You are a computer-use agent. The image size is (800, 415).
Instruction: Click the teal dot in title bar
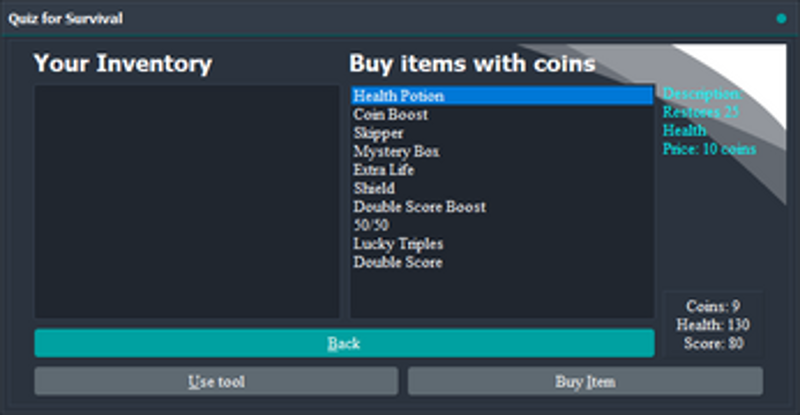[780, 18]
